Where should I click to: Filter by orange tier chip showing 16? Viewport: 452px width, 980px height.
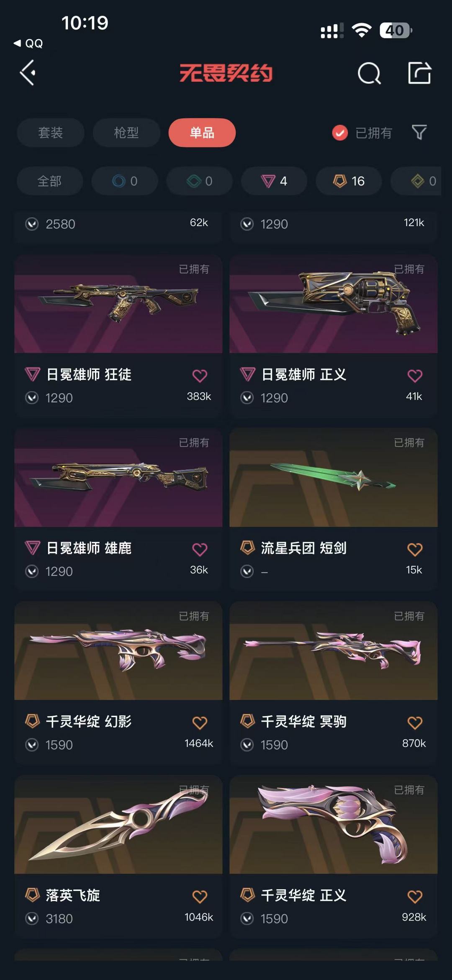coord(349,181)
